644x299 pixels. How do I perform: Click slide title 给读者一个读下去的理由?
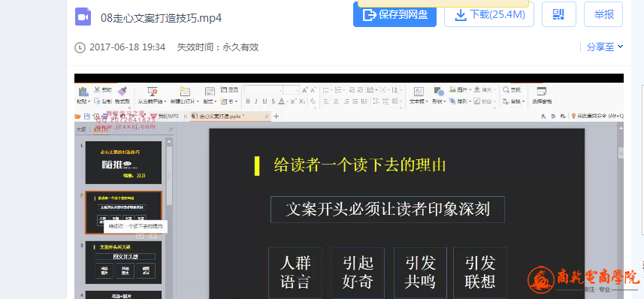tap(360, 165)
